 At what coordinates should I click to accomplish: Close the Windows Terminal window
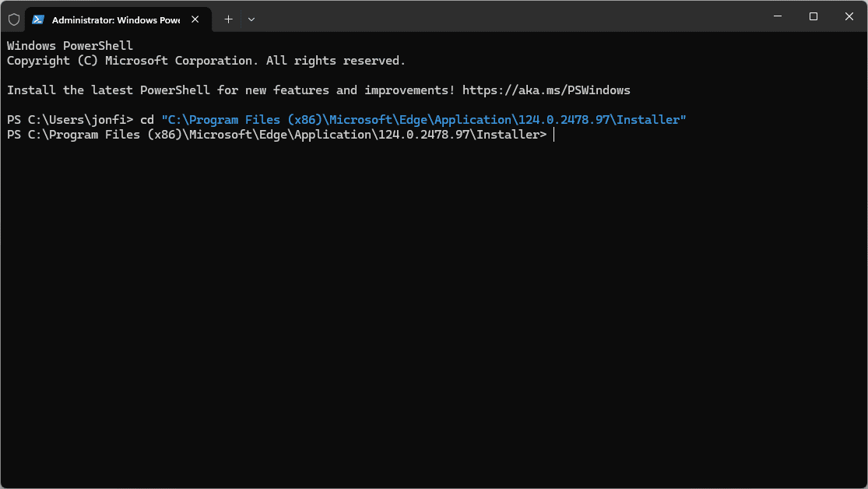coord(849,16)
